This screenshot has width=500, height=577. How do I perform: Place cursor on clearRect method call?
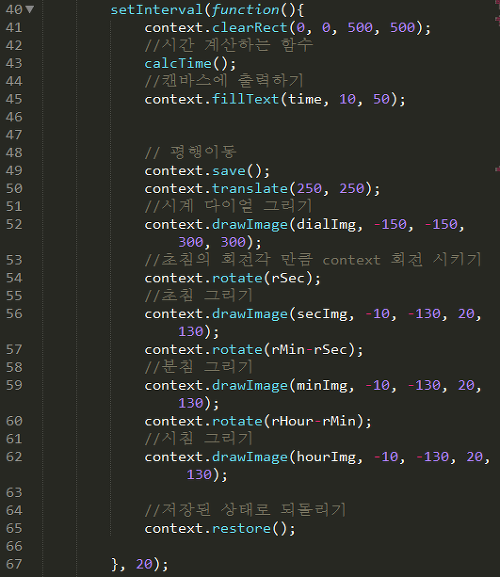click(x=250, y=28)
